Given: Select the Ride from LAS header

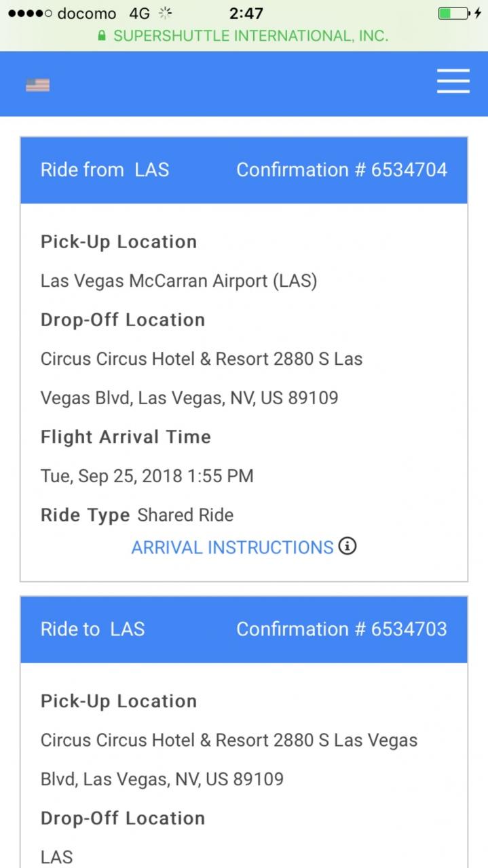Looking at the screenshot, I should click(x=105, y=170).
